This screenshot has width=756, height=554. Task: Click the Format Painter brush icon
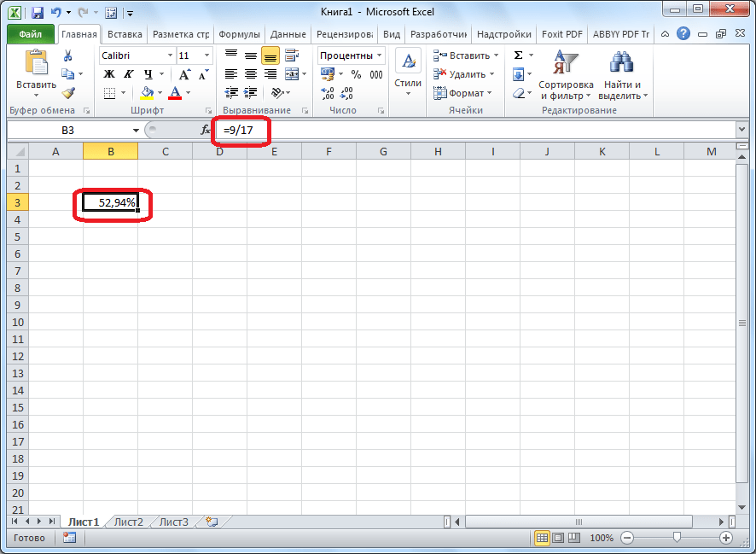click(68, 93)
